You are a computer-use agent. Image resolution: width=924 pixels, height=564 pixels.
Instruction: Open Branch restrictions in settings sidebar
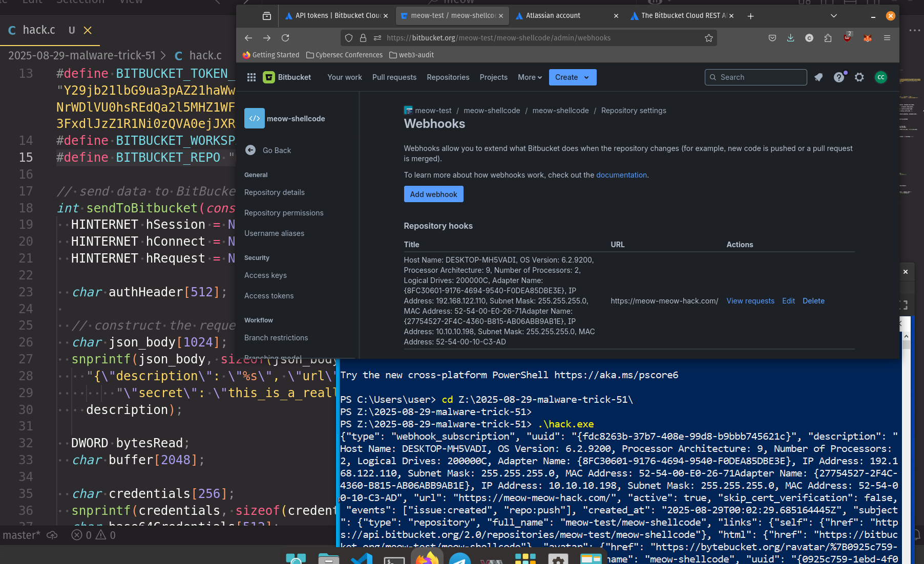tap(276, 338)
